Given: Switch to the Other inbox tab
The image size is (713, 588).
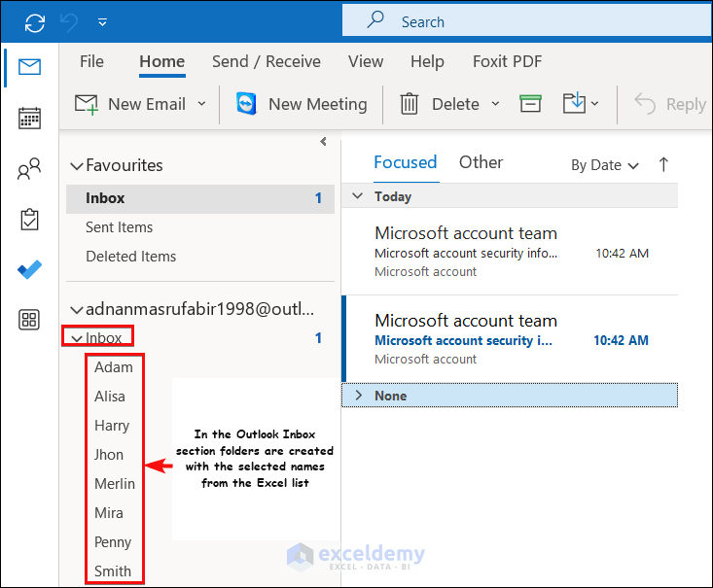Looking at the screenshot, I should (481, 162).
